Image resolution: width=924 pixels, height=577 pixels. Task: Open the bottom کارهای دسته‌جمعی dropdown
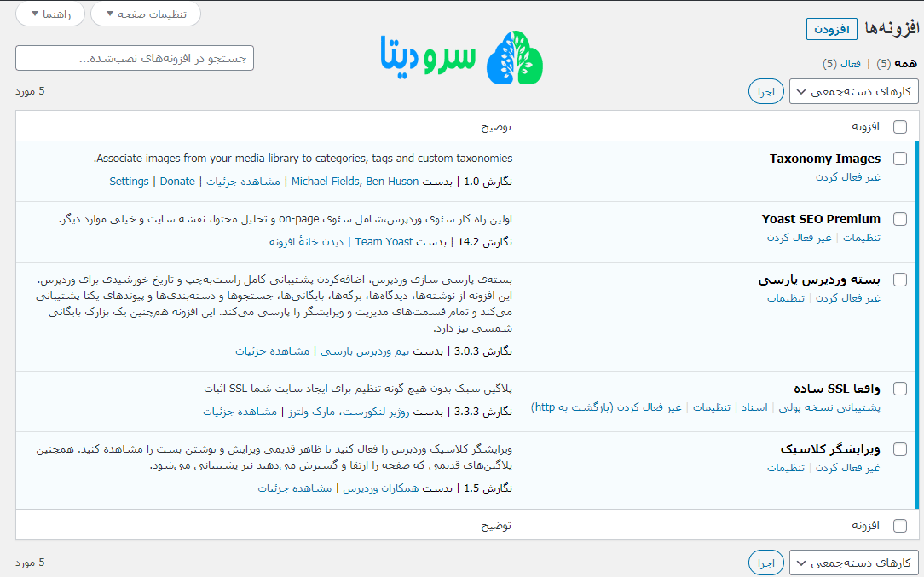[x=853, y=563]
